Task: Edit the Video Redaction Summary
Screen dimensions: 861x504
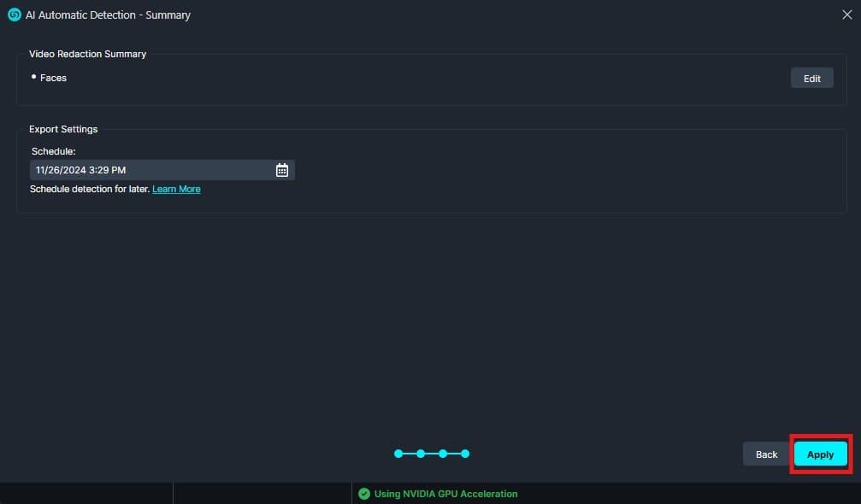Action: 811,79
